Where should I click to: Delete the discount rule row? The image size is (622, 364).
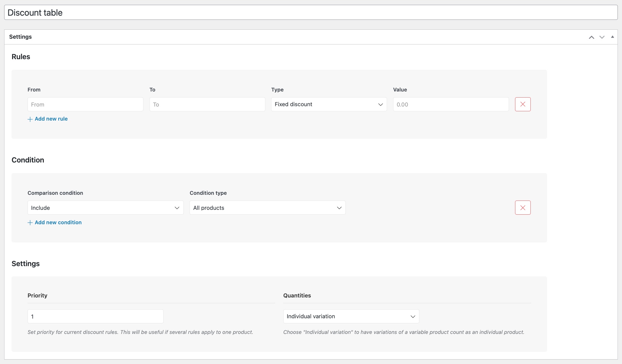tap(523, 104)
